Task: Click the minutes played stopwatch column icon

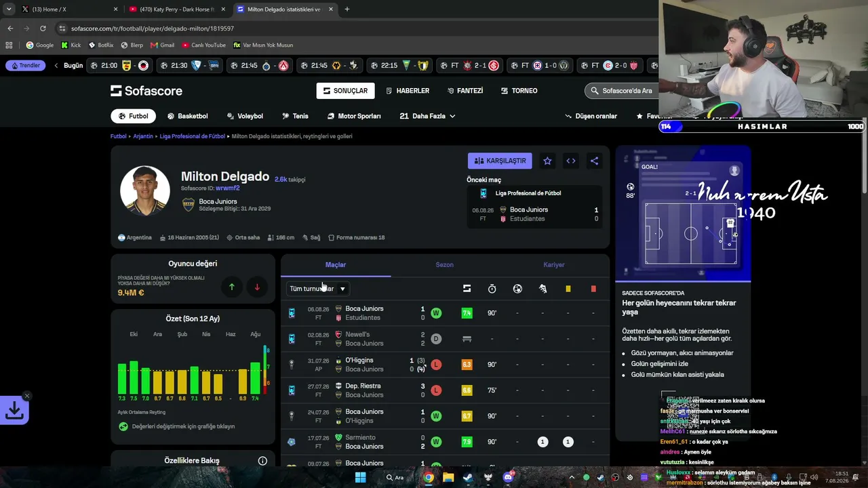Action: click(x=492, y=289)
